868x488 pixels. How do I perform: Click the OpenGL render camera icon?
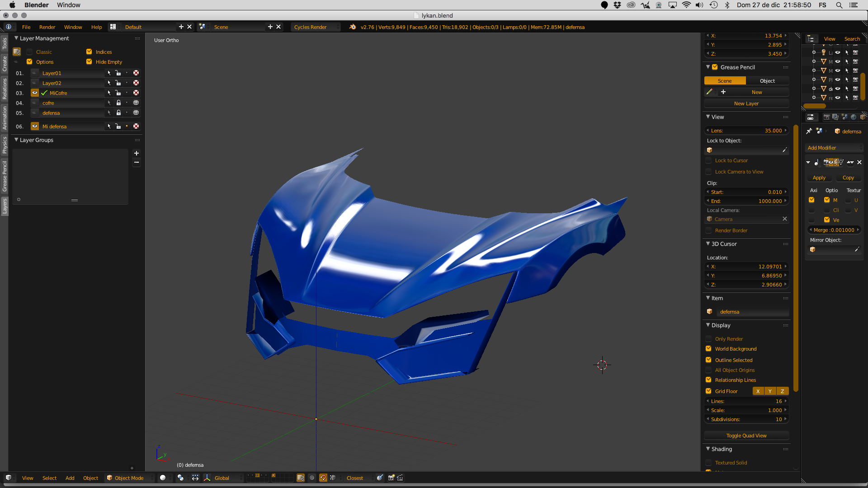click(x=392, y=478)
